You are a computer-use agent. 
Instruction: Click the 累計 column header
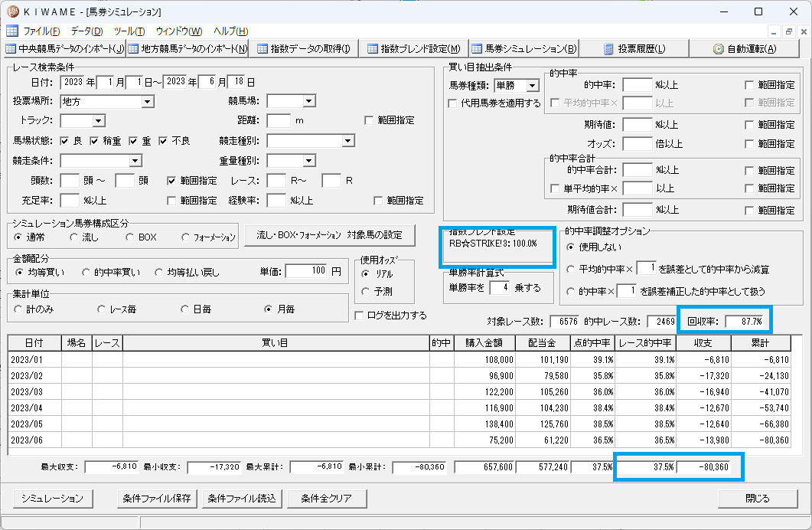click(760, 343)
